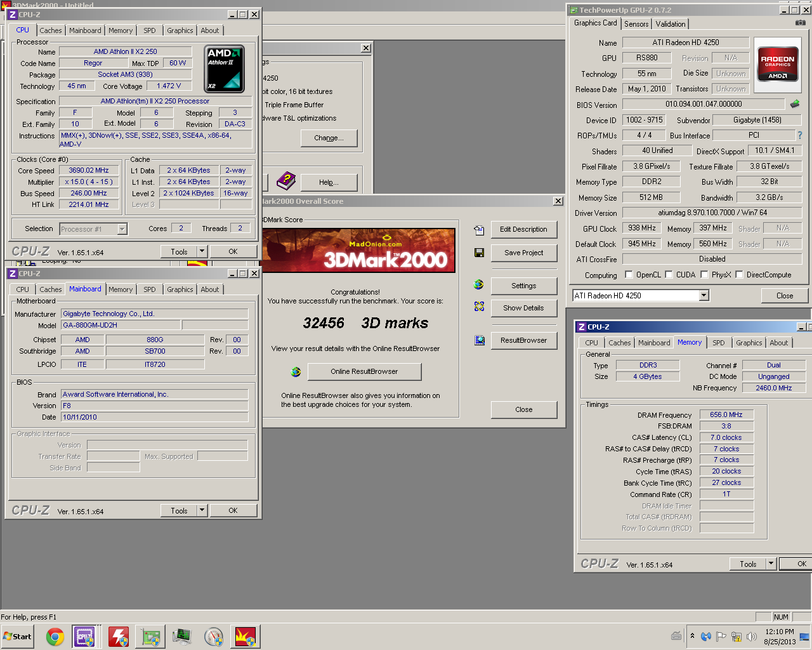This screenshot has width=812, height=650.
Task: Click the clock showing 12:10 PM
Action: pos(780,632)
